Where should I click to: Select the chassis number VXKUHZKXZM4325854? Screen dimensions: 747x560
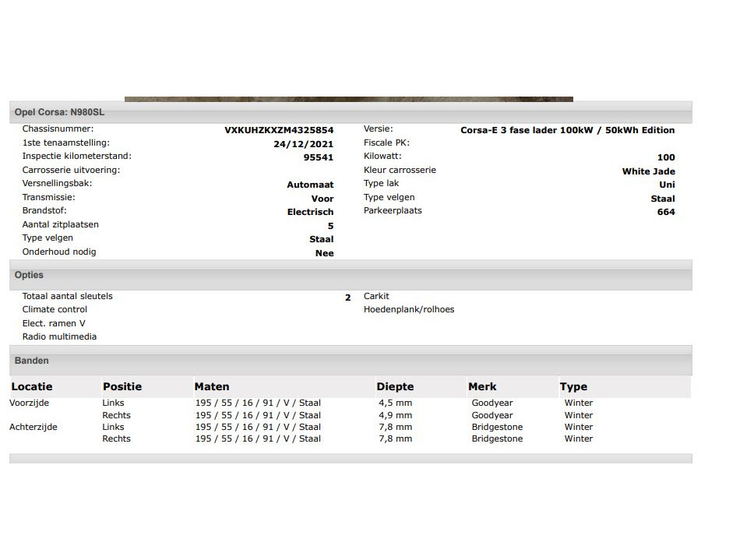point(279,130)
